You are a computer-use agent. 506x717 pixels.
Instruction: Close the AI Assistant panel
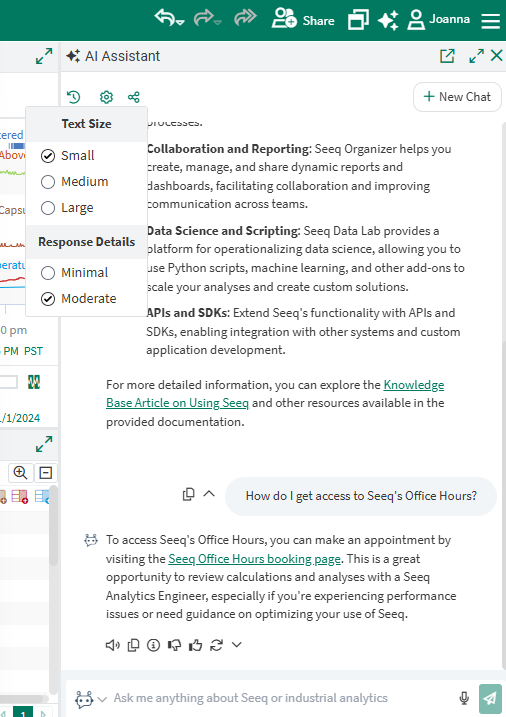[496, 55]
